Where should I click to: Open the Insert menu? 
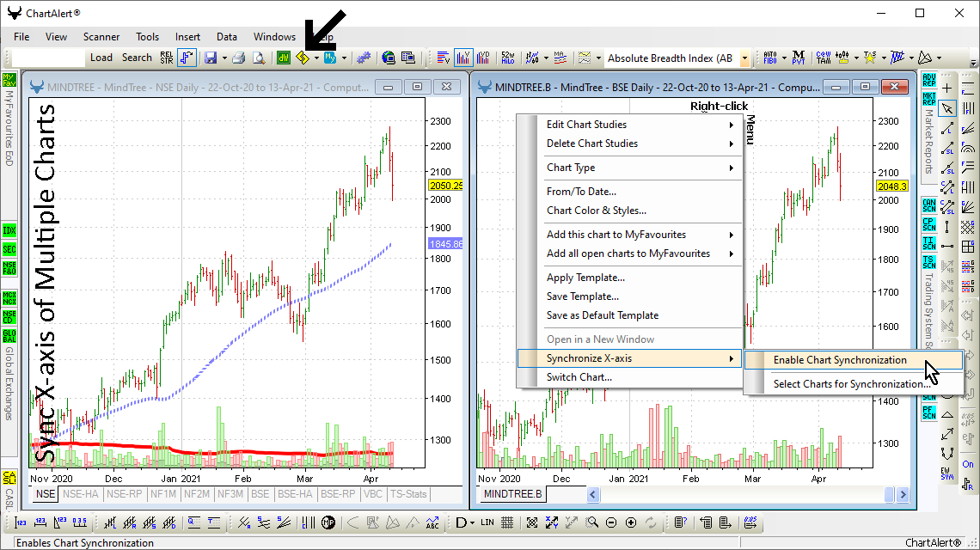(187, 37)
